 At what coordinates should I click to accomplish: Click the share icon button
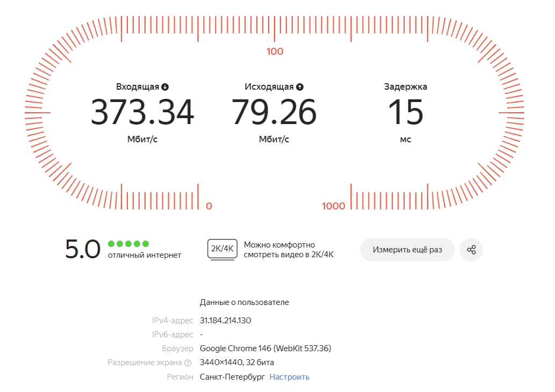click(471, 250)
